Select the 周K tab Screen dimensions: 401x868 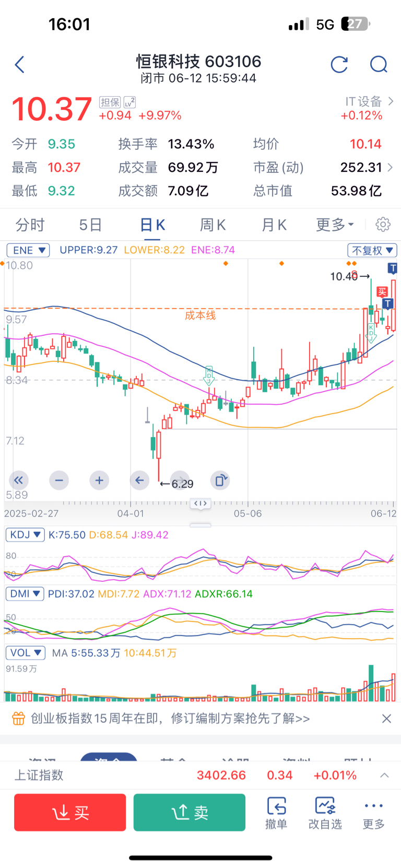pos(213,225)
